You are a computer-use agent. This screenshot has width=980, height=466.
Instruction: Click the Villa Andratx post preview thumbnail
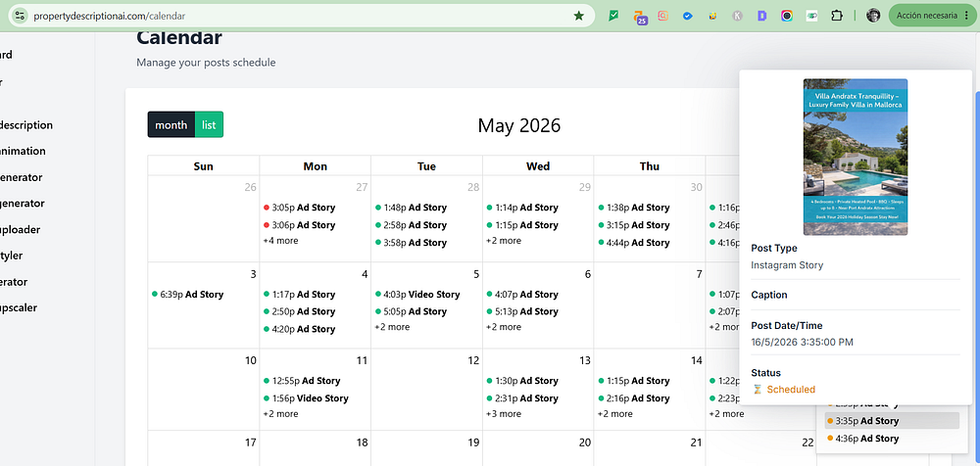click(855, 157)
